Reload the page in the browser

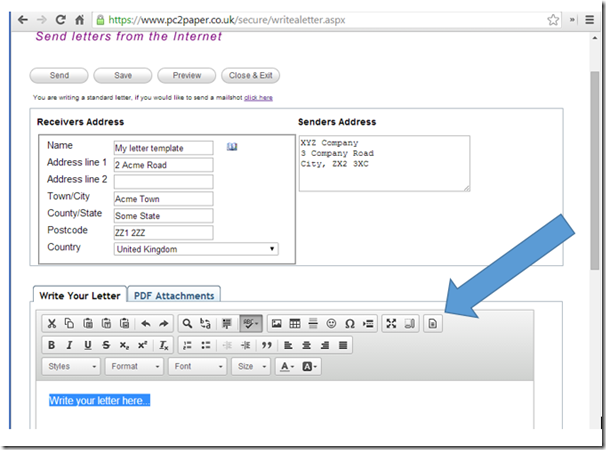click(x=60, y=19)
